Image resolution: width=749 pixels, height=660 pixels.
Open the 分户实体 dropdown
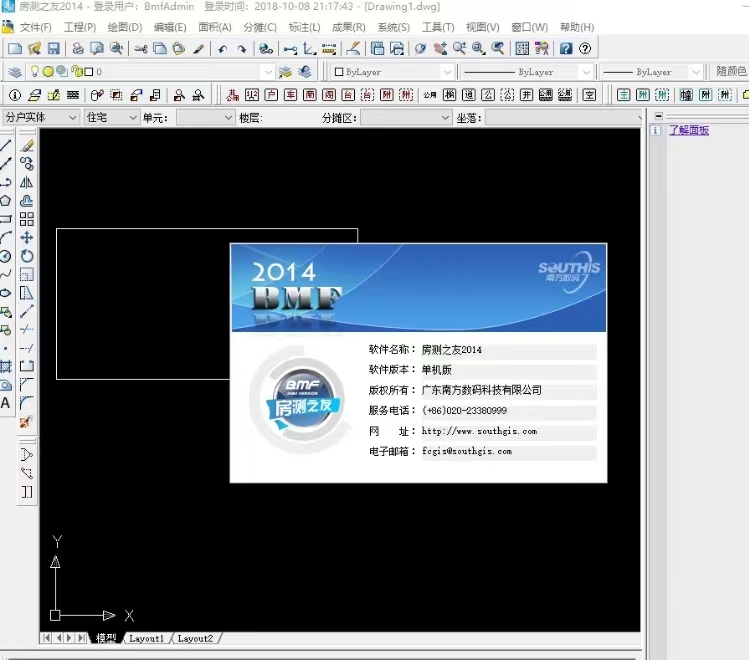coord(40,117)
